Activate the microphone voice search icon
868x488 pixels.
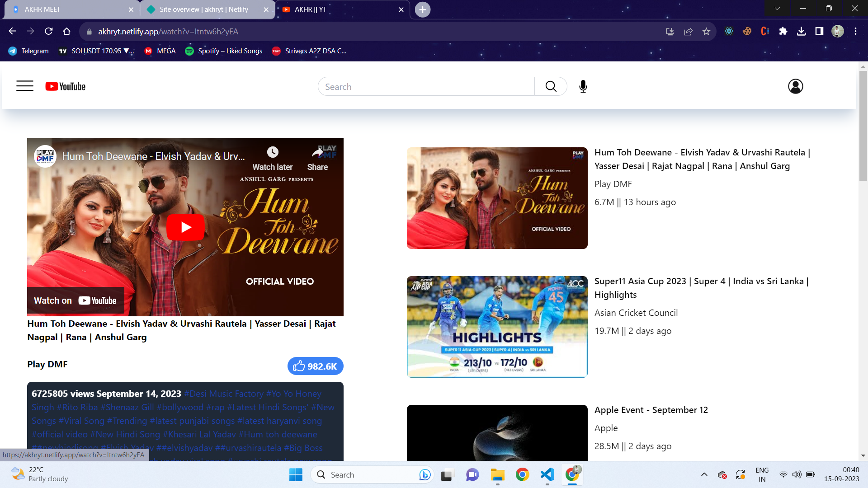click(x=583, y=86)
